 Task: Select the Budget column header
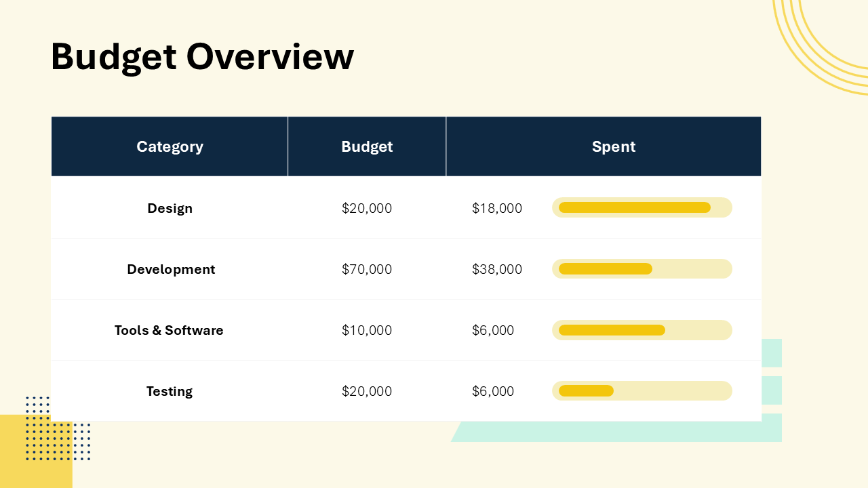367,146
